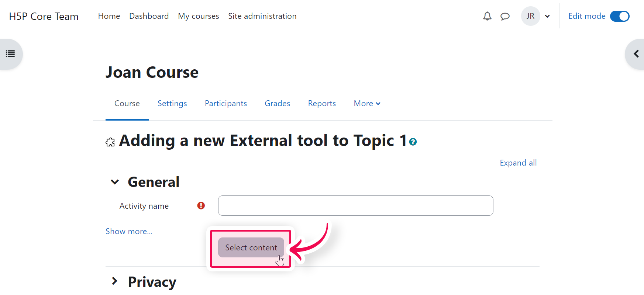Open the notifications bell icon
The height and width of the screenshot is (295, 644).
[487, 16]
